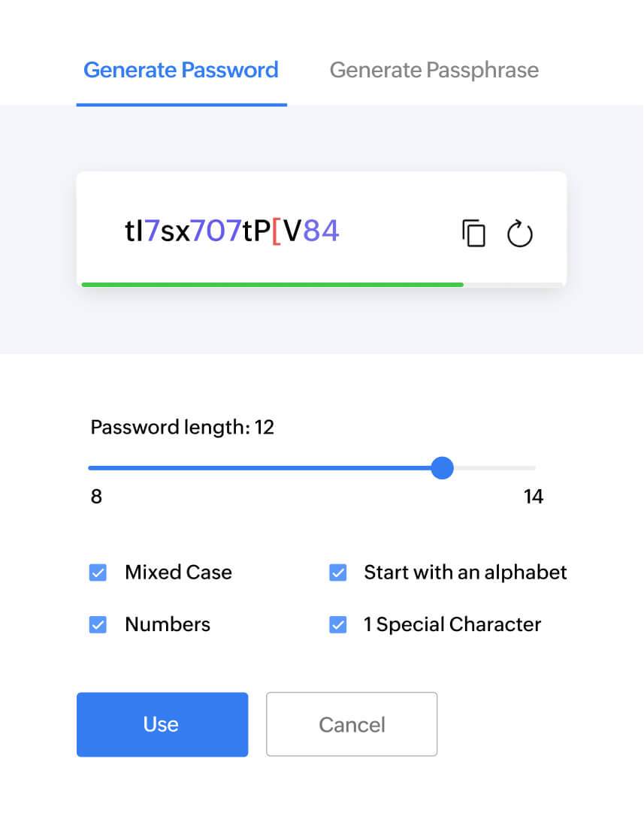Screen dimensions: 644x822
Task: Toggle the Start with an alphabet option
Action: tap(338, 572)
